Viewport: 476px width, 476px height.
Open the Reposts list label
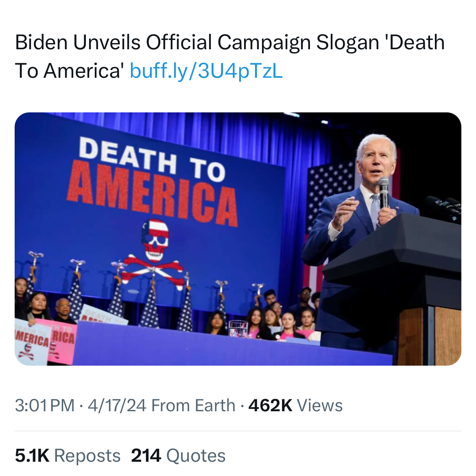(x=87, y=456)
